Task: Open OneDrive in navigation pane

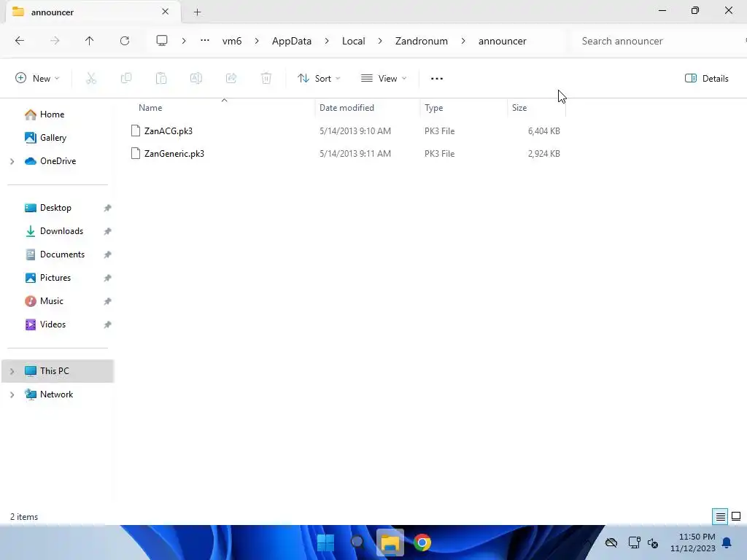Action: point(58,161)
